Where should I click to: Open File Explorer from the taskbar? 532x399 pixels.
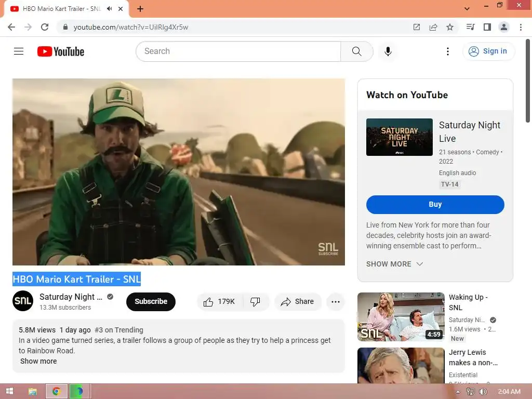coord(33,391)
